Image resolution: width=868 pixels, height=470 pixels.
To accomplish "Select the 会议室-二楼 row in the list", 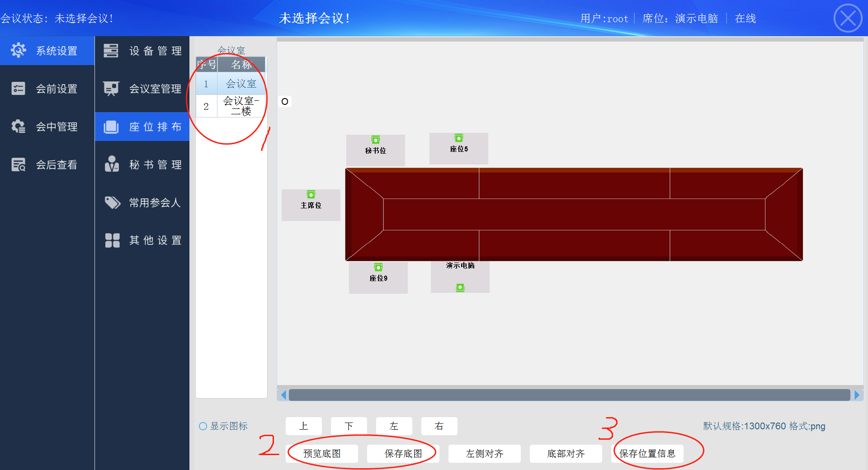I will [x=241, y=106].
